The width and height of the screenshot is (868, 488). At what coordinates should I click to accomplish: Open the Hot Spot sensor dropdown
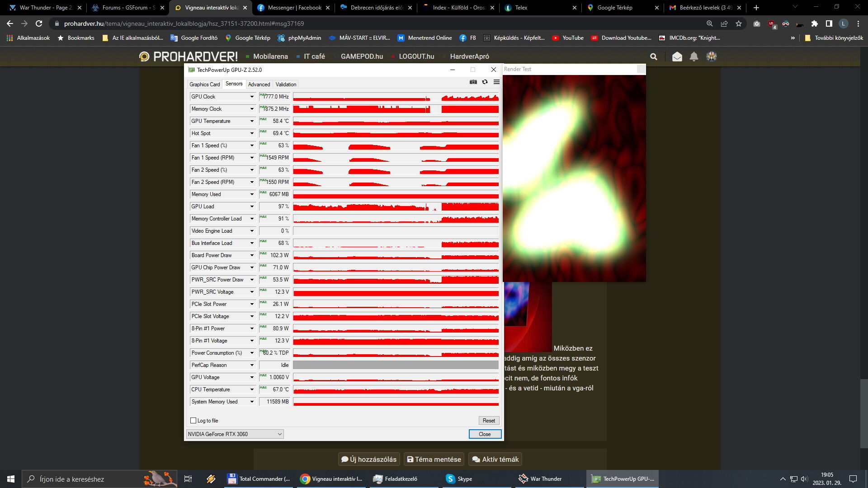pos(252,133)
